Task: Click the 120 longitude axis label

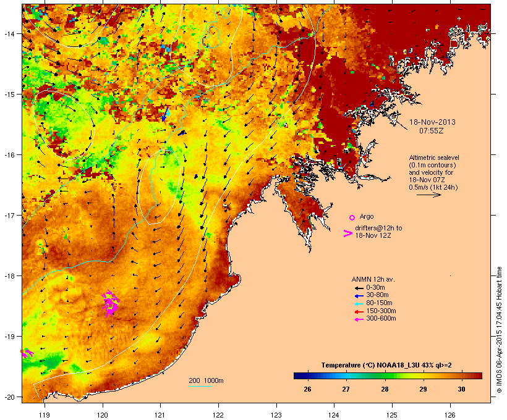Action: click(103, 415)
